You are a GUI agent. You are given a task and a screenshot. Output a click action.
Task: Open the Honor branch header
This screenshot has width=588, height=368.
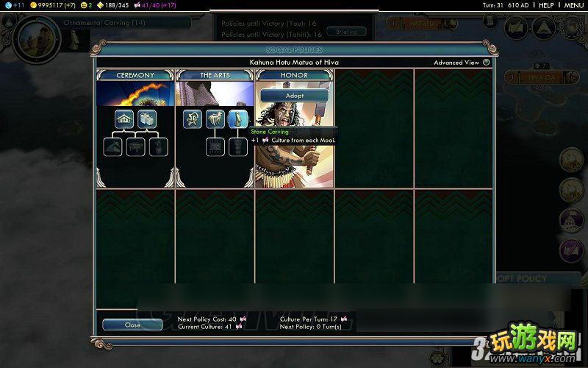coord(295,75)
